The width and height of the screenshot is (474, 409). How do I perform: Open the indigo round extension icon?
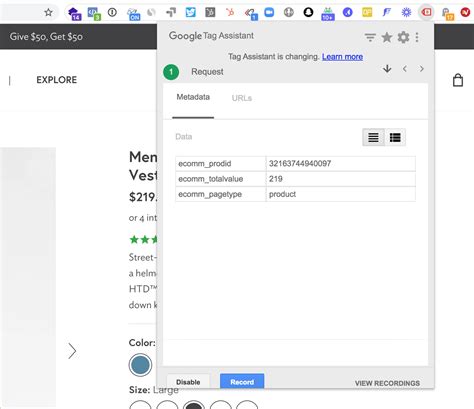[x=348, y=13]
